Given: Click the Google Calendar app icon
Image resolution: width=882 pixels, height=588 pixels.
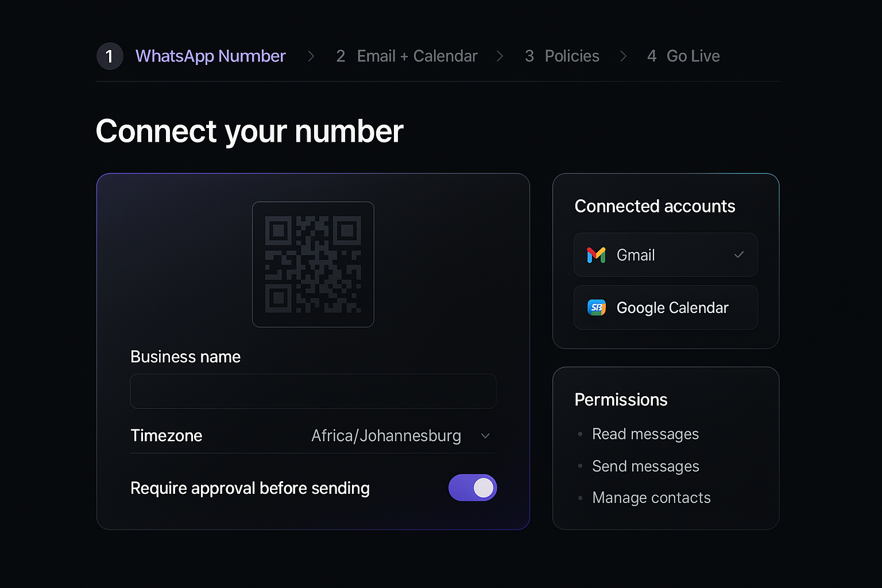Looking at the screenshot, I should (597, 308).
